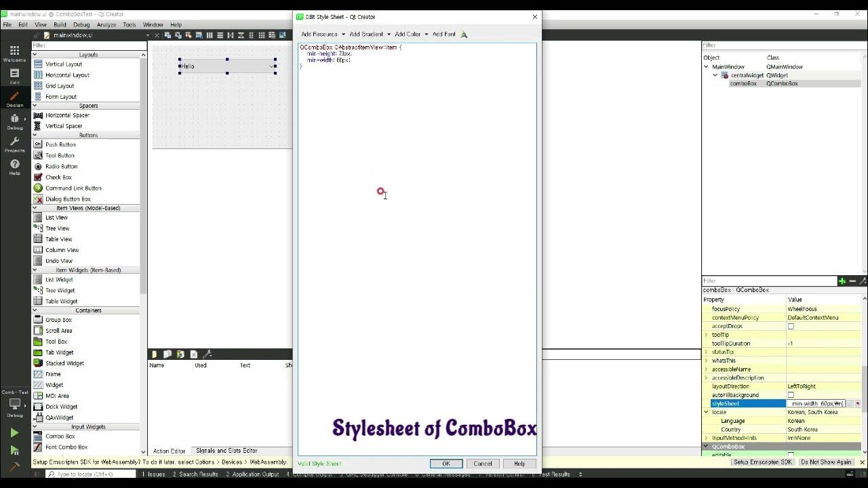The height and width of the screenshot is (488, 868).
Task: Toggle acceptDrops property checkbox
Action: (791, 326)
